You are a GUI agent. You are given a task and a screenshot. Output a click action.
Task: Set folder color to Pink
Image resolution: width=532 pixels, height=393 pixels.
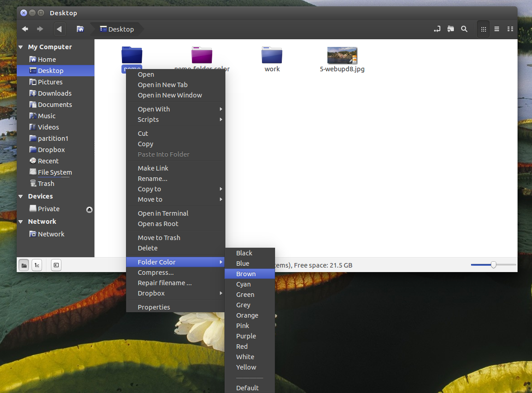click(x=243, y=325)
